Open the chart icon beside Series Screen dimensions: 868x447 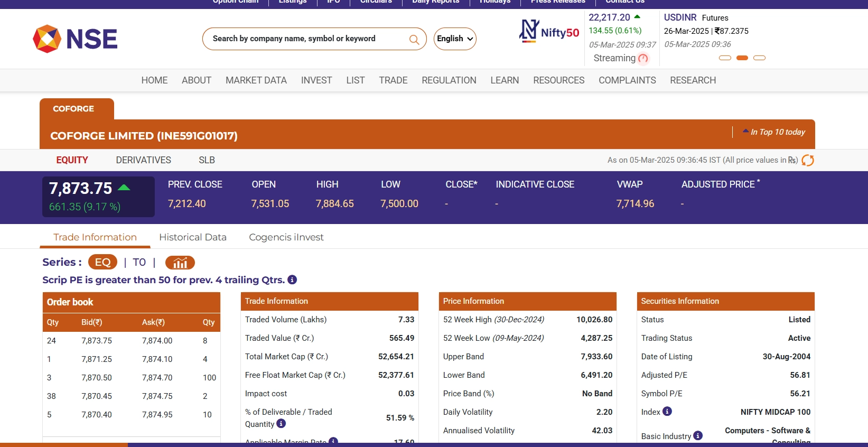point(180,263)
